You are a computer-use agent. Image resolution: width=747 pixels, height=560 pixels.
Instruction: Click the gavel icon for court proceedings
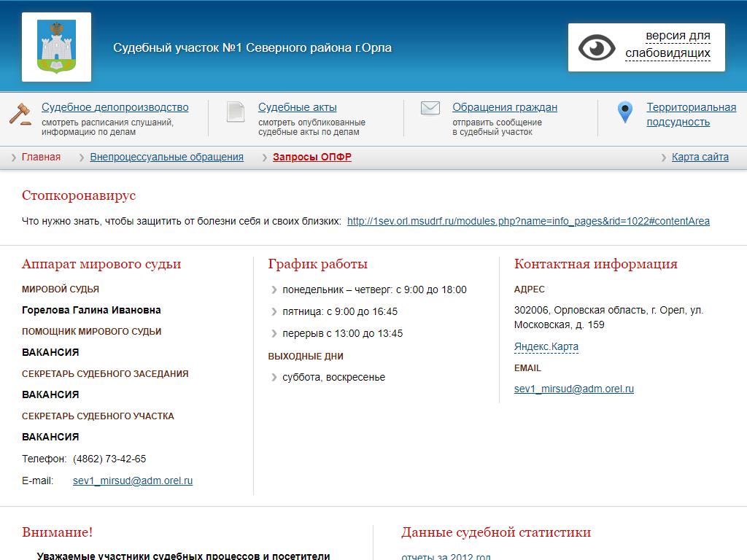tap(20, 114)
